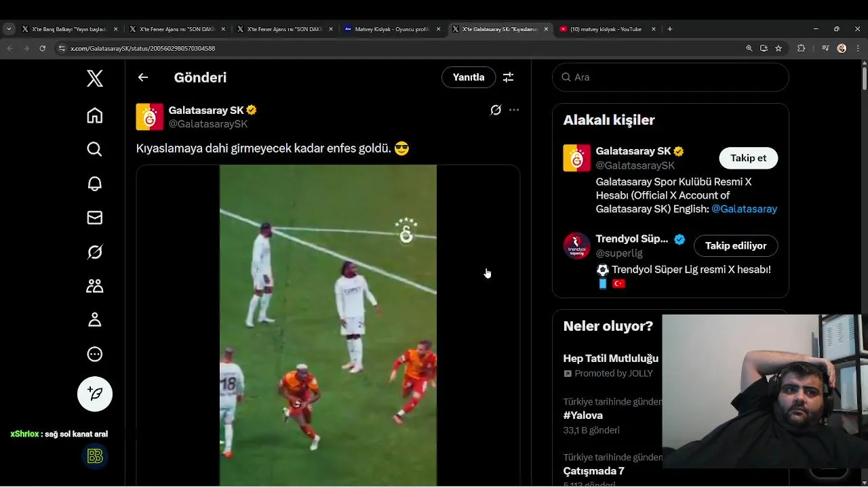
Task: Toggle Takip ediliyor for Trendyol Süper Lig
Action: [x=736, y=245]
